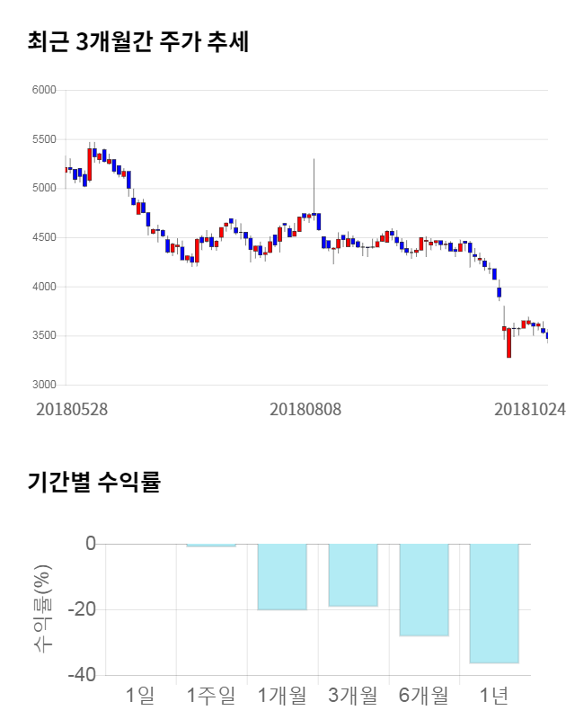Click the '기간별 수익률' section heading
This screenshot has width=575, height=728.
(x=94, y=482)
